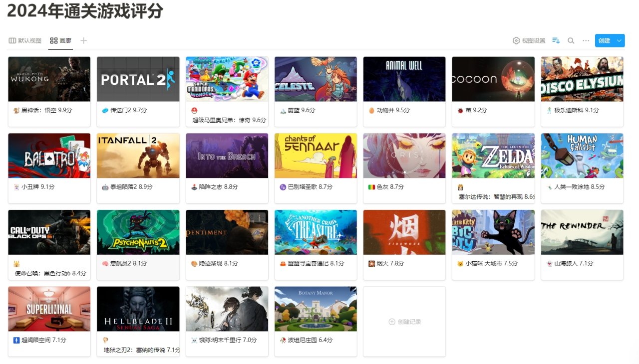Viewport: 639px width, 364px height.
Task: Click the crown emoji above 使命召唤：黑色行动6
Action: (16, 263)
